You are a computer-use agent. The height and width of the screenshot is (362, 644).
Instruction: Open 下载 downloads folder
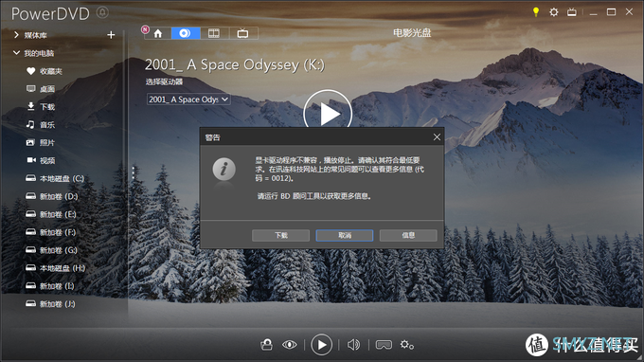[x=41, y=107]
